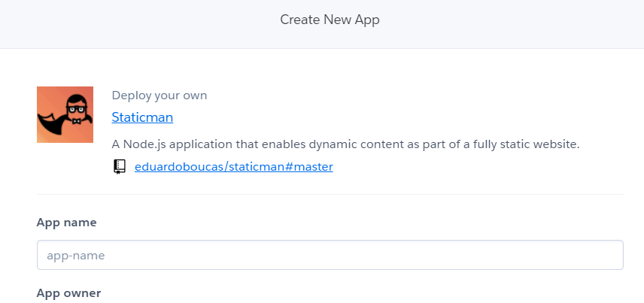Click the 'App name' label
The width and height of the screenshot is (644, 303).
click(66, 223)
